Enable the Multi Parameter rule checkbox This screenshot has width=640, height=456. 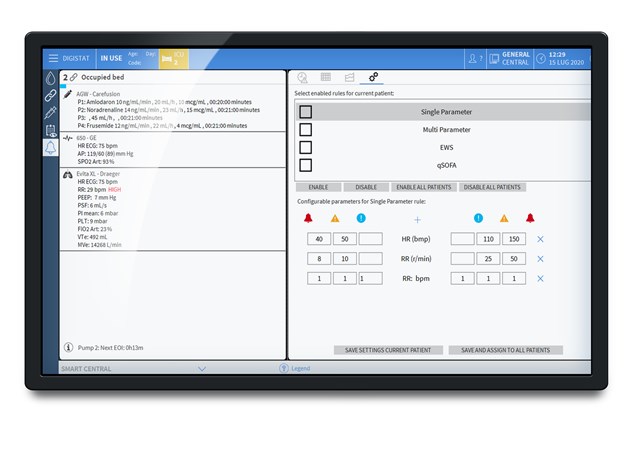click(306, 130)
